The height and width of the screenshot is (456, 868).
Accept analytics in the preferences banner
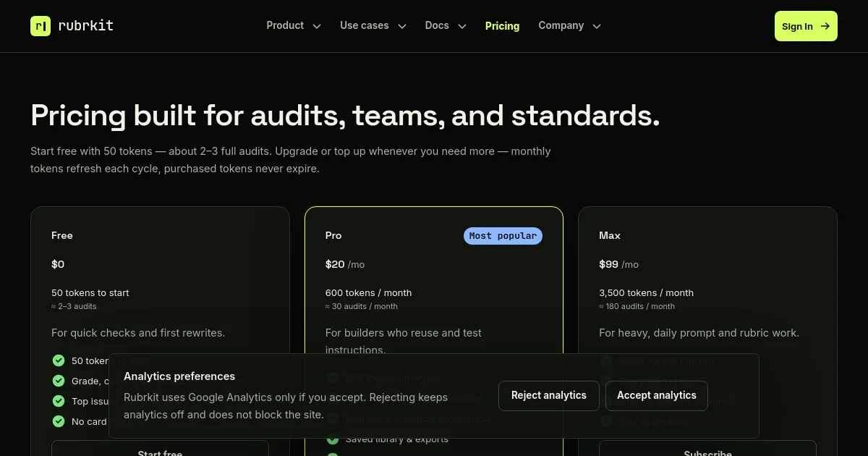[x=657, y=395]
